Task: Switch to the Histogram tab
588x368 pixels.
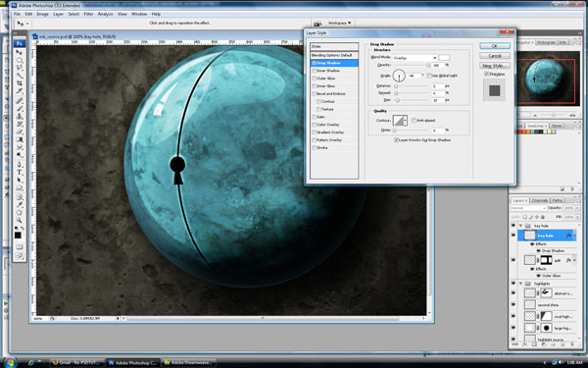Action: tap(546, 42)
